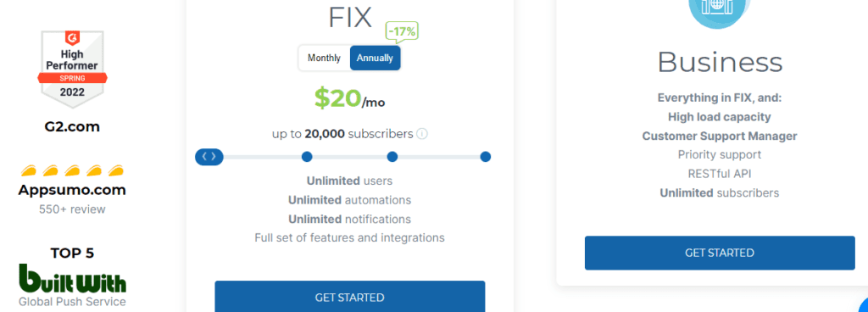The width and height of the screenshot is (868, 312).
Task: Click the Appsumo five-star rating icons
Action: (x=72, y=170)
